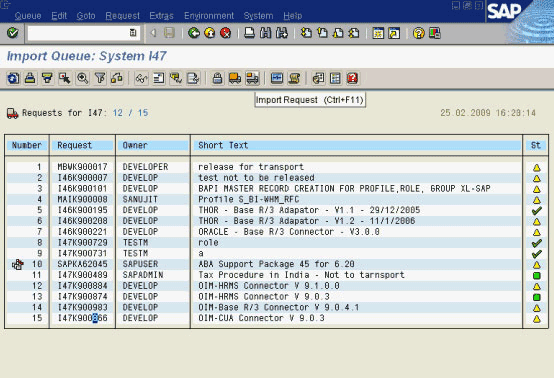Screen dimensions: 554x378
Task: Click the Print icon in standard toolbar
Action: click(249, 33)
